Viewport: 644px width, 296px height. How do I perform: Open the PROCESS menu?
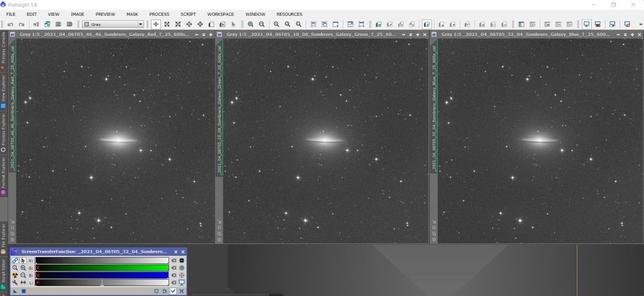click(x=159, y=14)
